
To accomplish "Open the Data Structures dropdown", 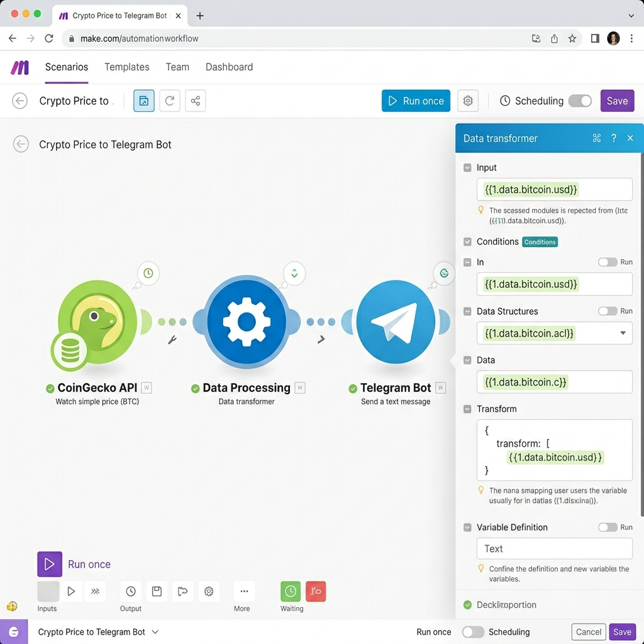I will point(554,333).
